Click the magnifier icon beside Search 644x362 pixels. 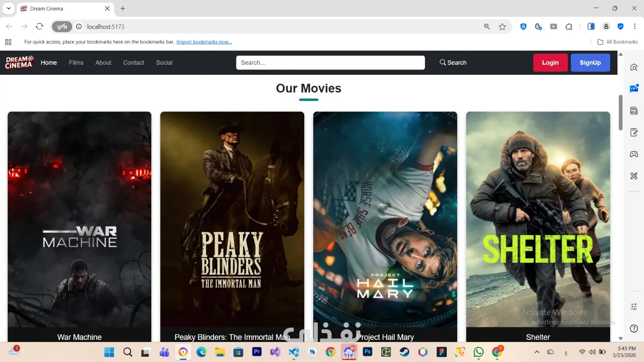[x=442, y=62]
